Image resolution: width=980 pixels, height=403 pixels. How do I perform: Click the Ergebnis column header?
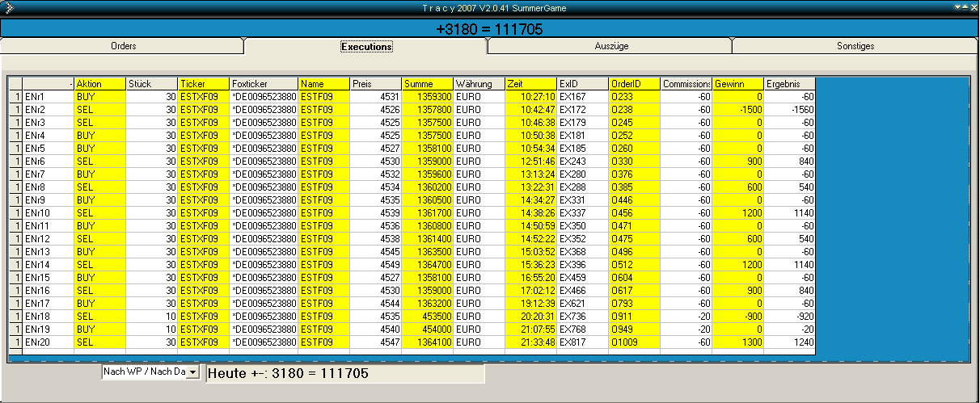[x=789, y=84]
